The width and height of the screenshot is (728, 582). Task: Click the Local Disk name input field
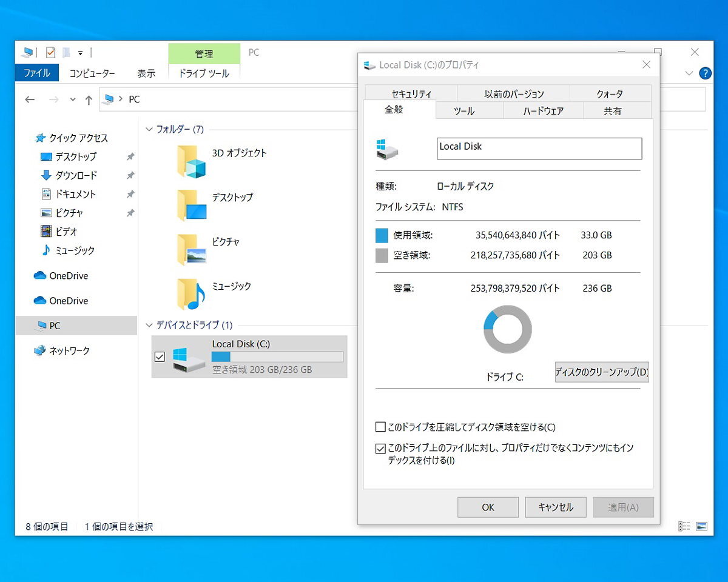(x=539, y=149)
